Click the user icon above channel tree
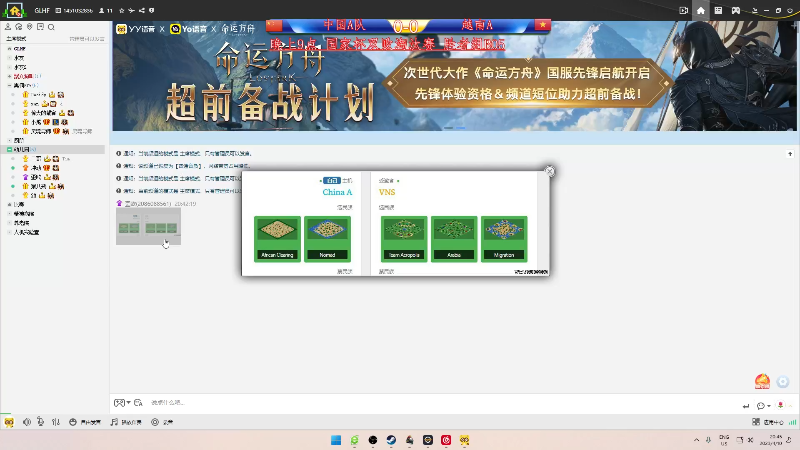 pos(8,27)
